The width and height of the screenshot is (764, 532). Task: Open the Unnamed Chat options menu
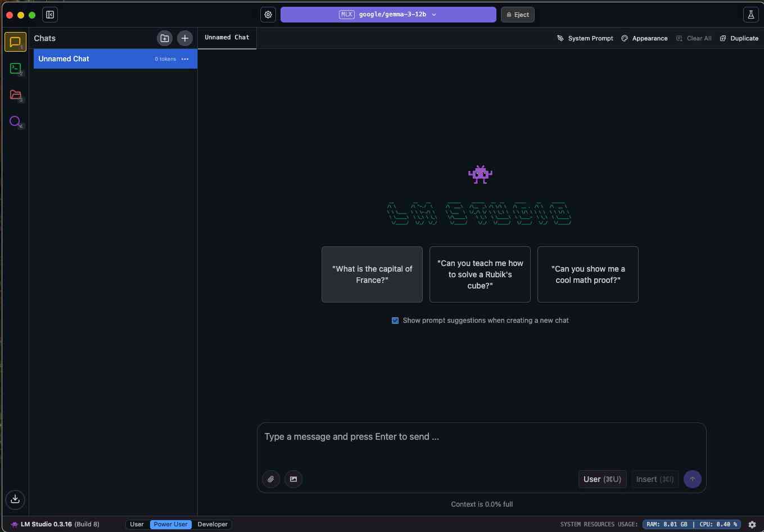[185, 59]
